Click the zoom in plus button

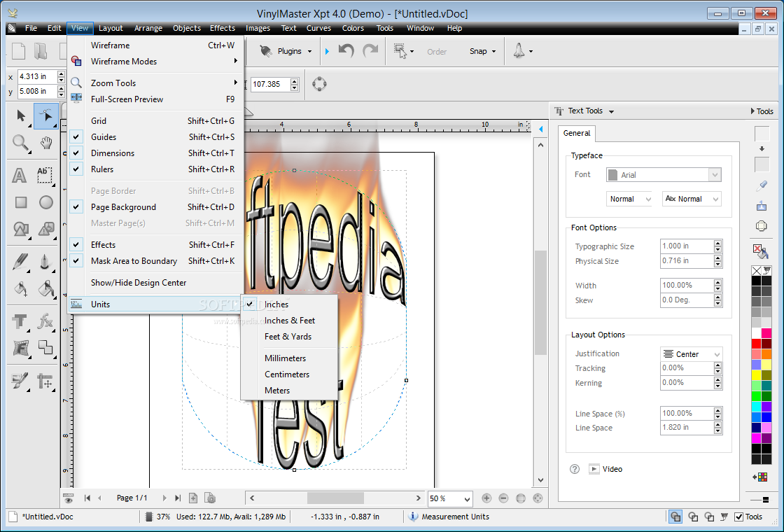click(x=486, y=498)
